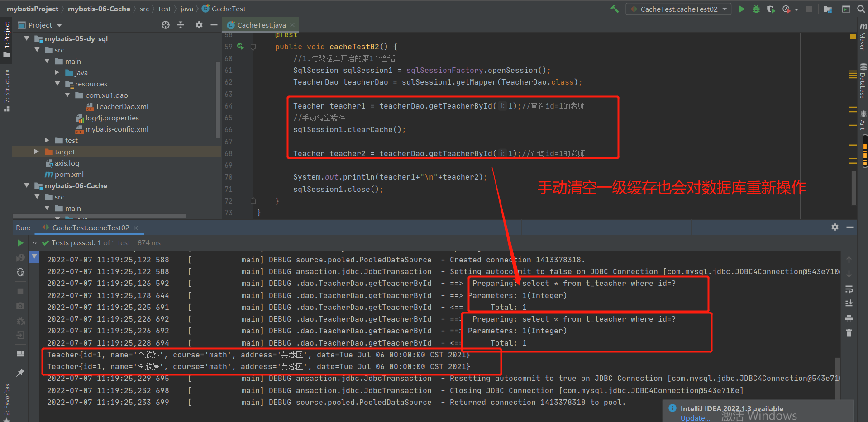This screenshot has height=422, width=868.
Task: Open Search Everywhere with the magnifier icon
Action: 861,9
